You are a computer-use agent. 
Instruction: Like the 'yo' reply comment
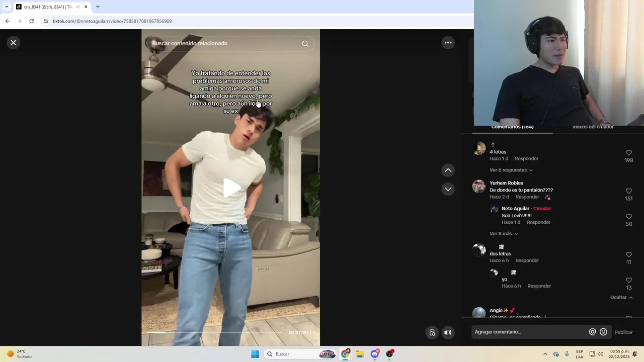[628, 281]
